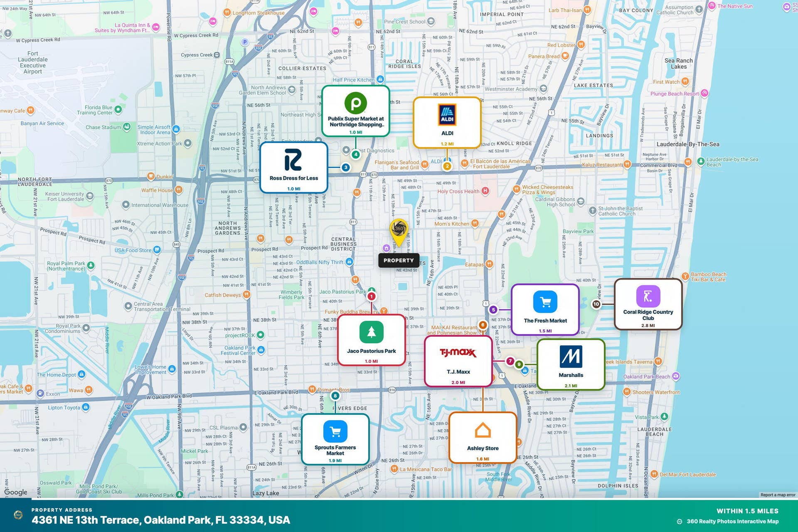Click the Fort Lauderdale Executive Airport label

click(x=33, y=62)
